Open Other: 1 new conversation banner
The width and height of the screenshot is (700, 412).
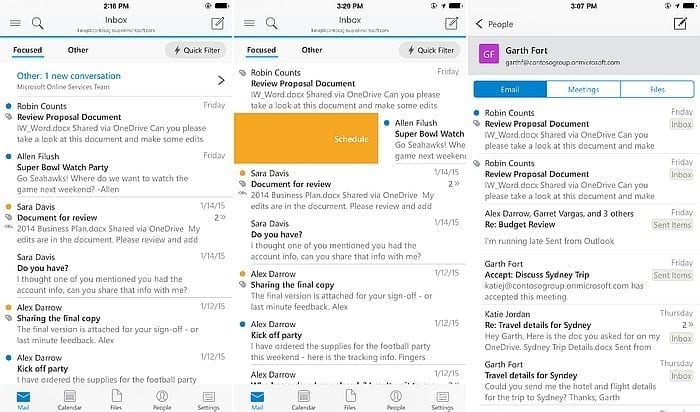[116, 81]
